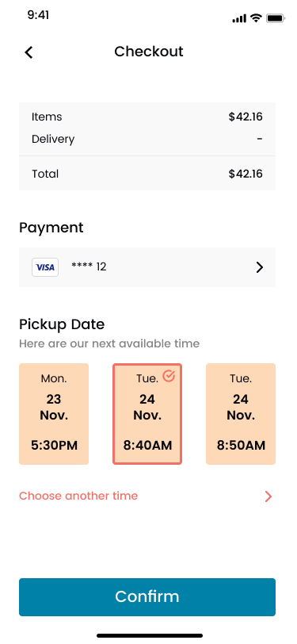Select the Mon. 23 Nov. 5:30PM slot
The height and width of the screenshot is (644, 297).
[54, 414]
